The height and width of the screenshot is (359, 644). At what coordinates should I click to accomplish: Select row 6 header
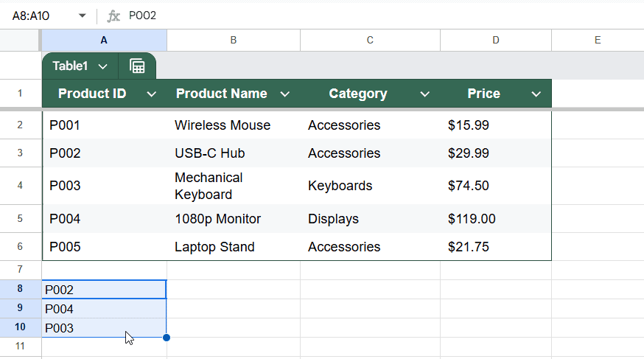[x=20, y=246]
